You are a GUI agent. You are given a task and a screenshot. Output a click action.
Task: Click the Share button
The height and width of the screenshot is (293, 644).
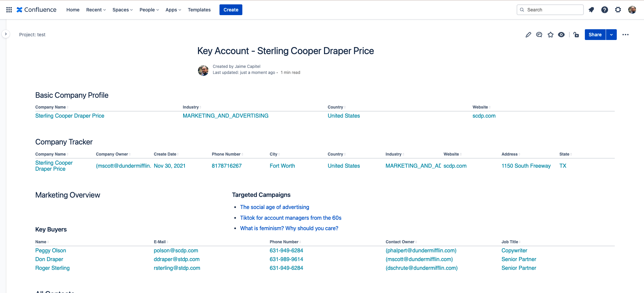tap(595, 35)
